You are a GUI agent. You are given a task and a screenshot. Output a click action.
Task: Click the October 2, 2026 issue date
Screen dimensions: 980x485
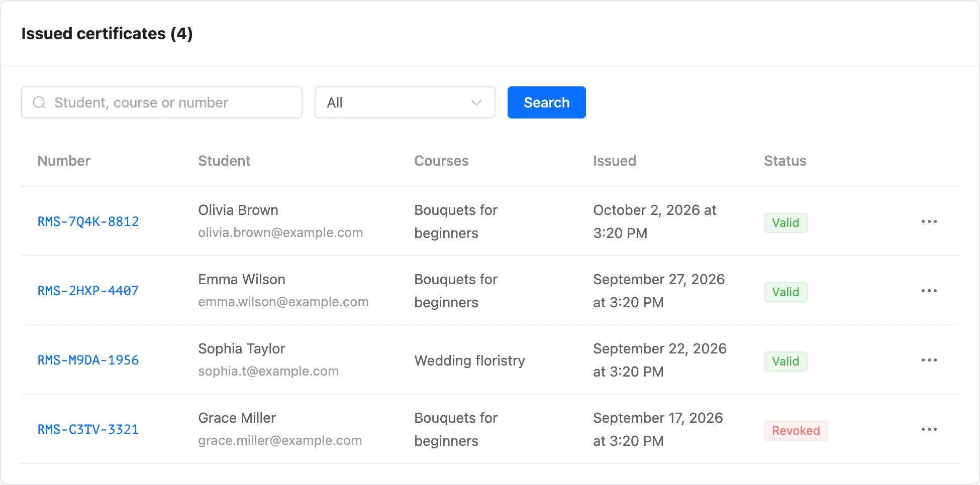pos(654,221)
